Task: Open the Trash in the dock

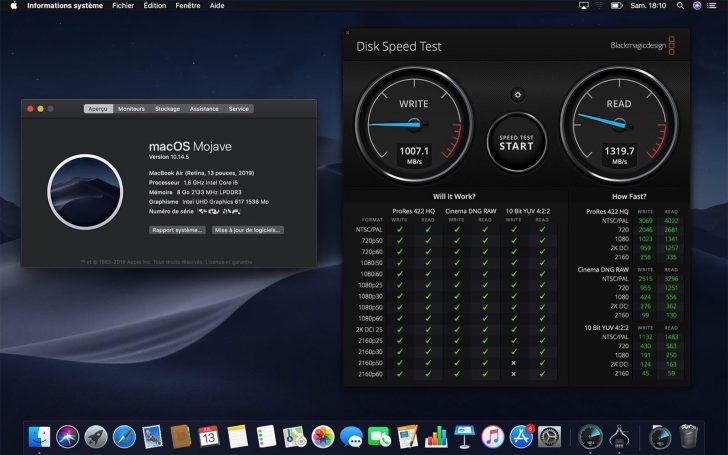Action: click(688, 436)
